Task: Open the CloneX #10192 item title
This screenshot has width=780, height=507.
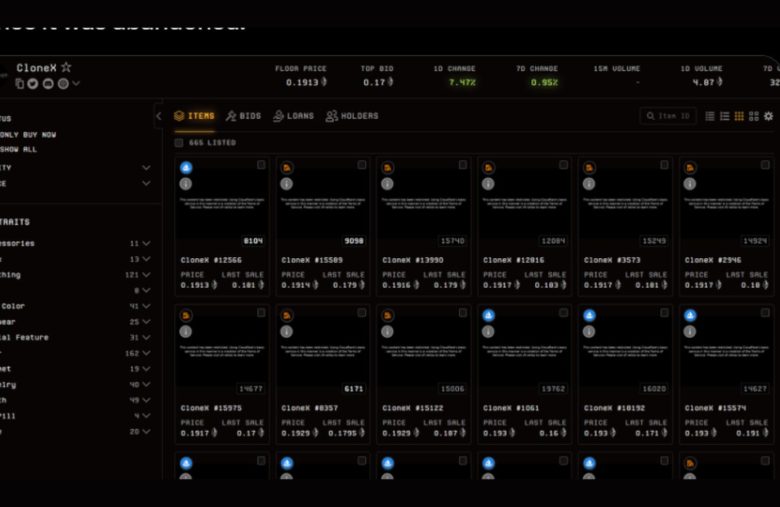Action: pyautogui.click(x=614, y=408)
